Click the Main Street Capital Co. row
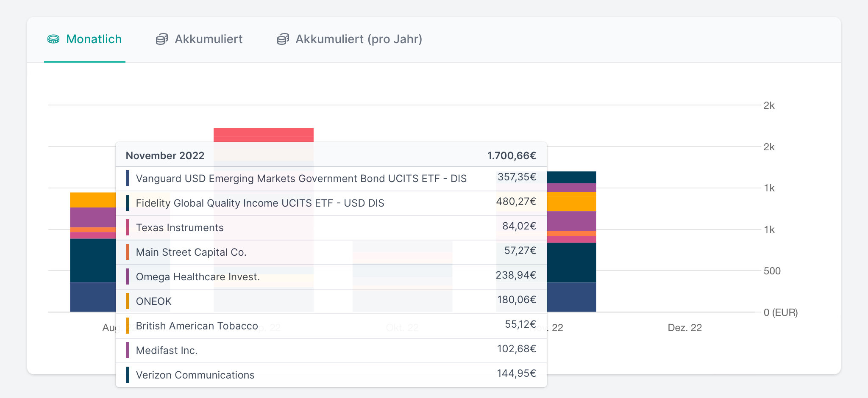868x398 pixels. 191,252
